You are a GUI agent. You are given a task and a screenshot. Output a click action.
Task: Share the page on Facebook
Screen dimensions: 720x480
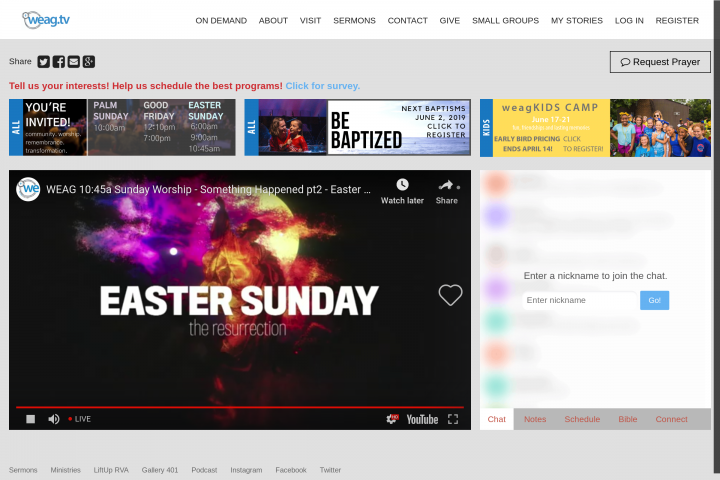click(x=59, y=62)
